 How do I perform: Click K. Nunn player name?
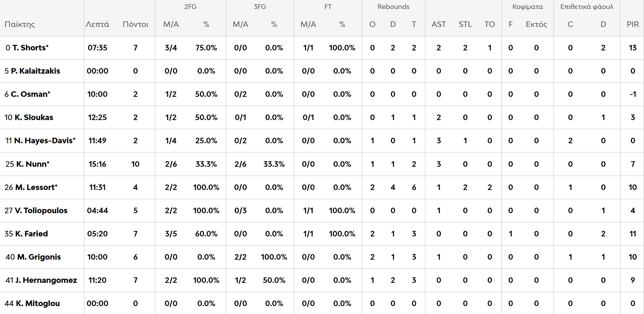32,164
